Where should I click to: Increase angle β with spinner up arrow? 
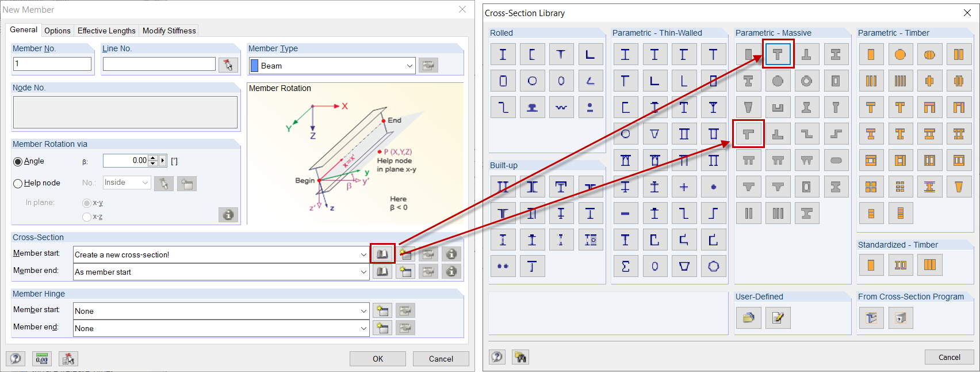point(153,158)
